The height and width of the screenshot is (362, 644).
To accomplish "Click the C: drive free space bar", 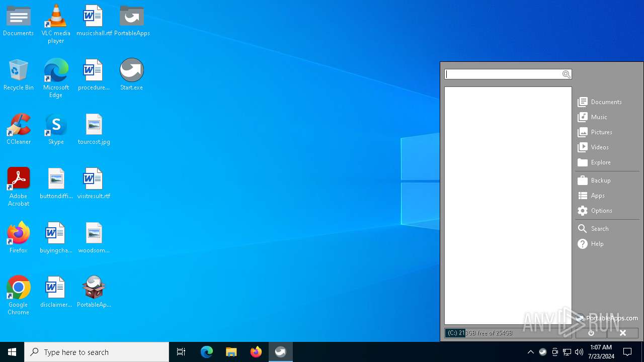I will [508, 333].
